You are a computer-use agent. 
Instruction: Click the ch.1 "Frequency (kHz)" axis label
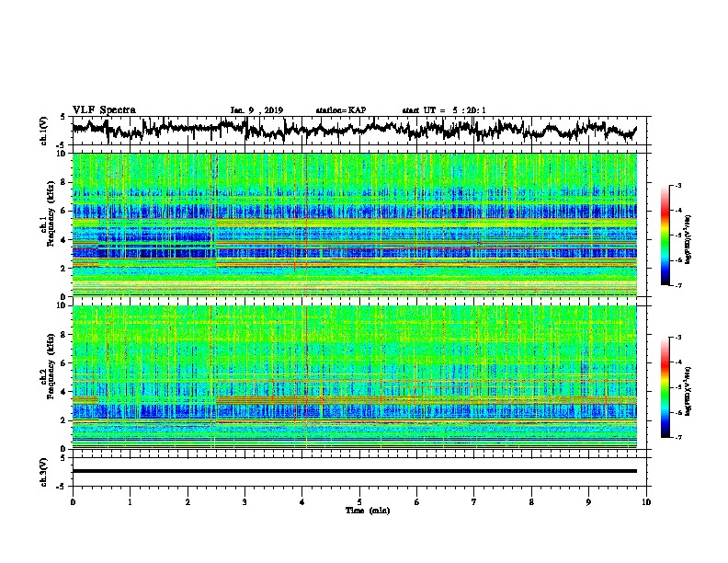pyautogui.click(x=51, y=213)
